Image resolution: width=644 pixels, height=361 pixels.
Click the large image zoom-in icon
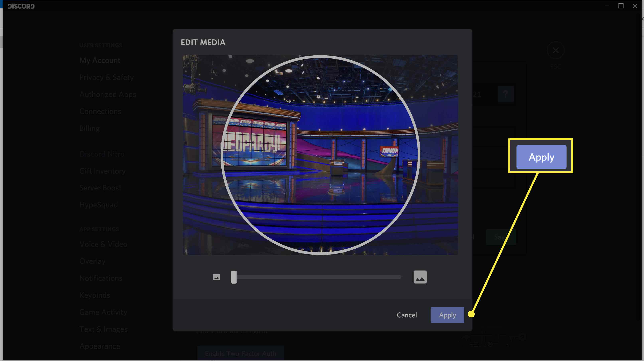coord(420,277)
